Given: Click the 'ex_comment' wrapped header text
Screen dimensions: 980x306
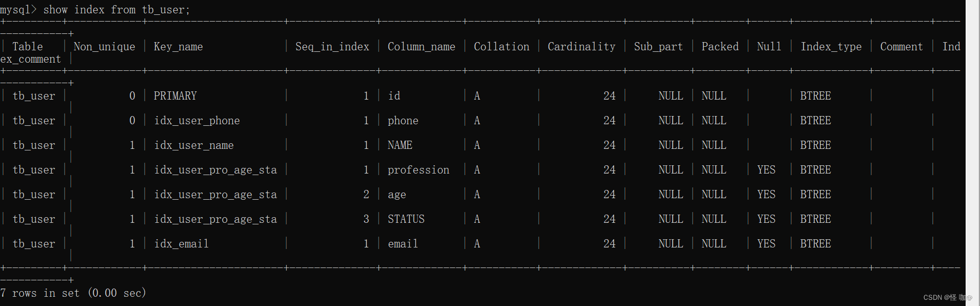Looking at the screenshot, I should (x=31, y=60).
